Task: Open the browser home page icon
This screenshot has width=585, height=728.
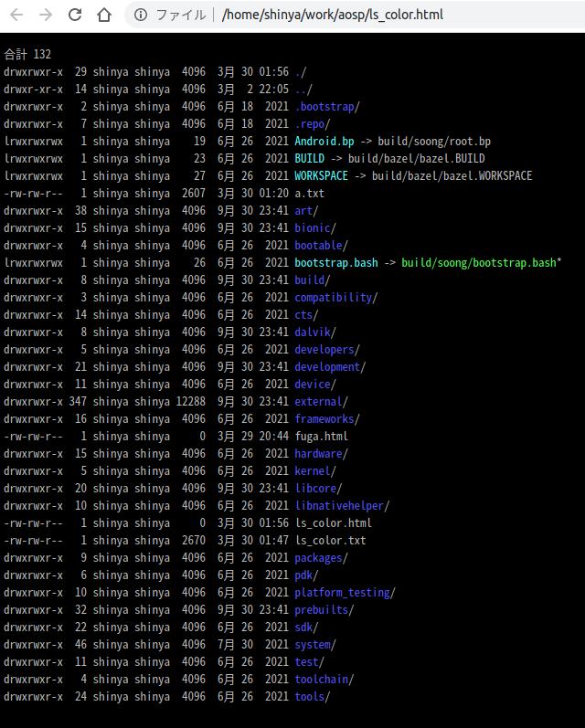Action: (104, 15)
